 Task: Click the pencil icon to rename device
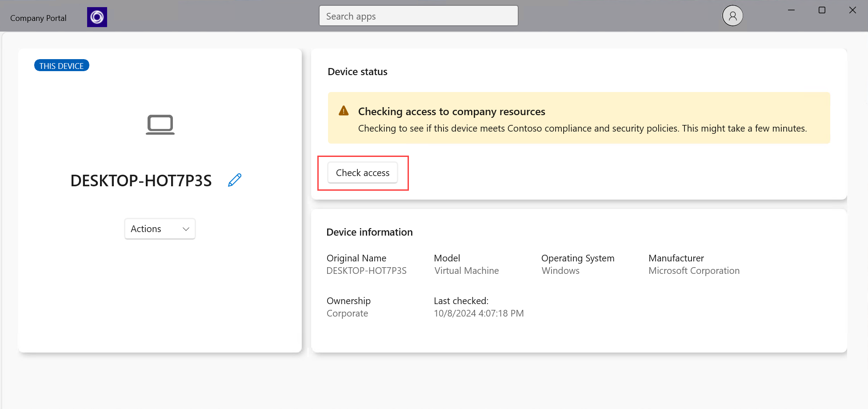[x=235, y=180]
